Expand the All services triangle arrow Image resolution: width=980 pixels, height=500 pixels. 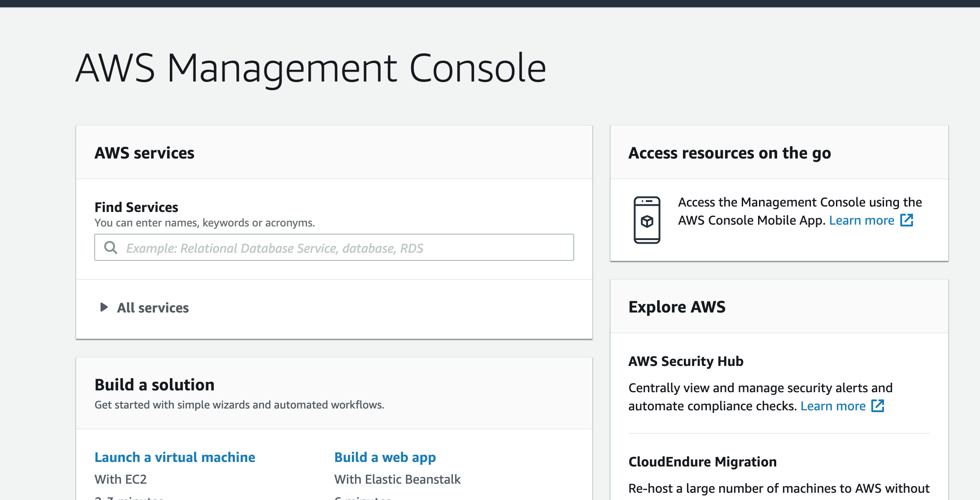[104, 308]
